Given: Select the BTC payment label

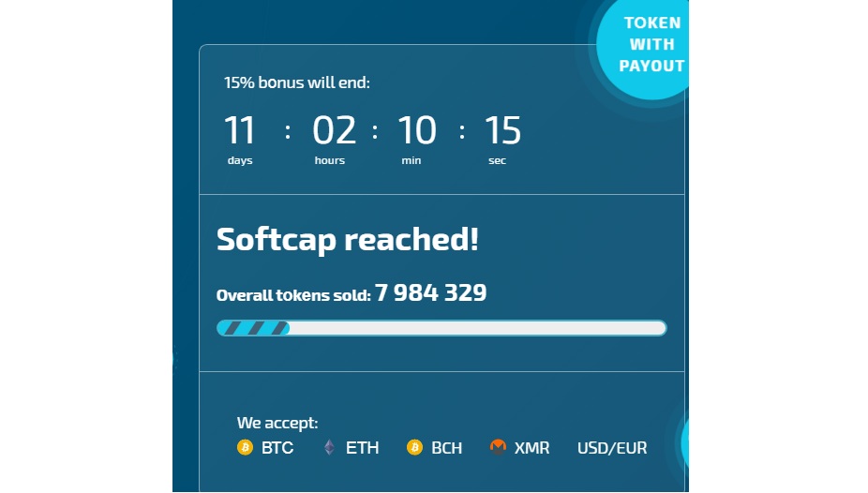Looking at the screenshot, I should 277,448.
